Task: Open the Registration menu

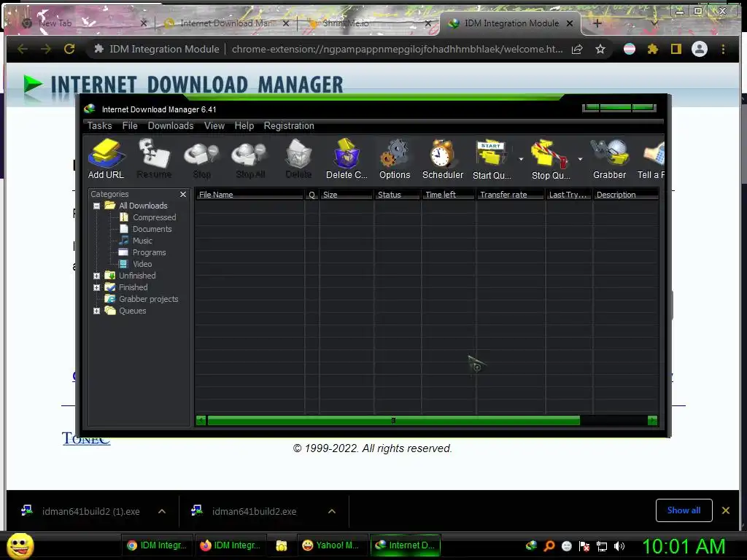Action: (289, 125)
